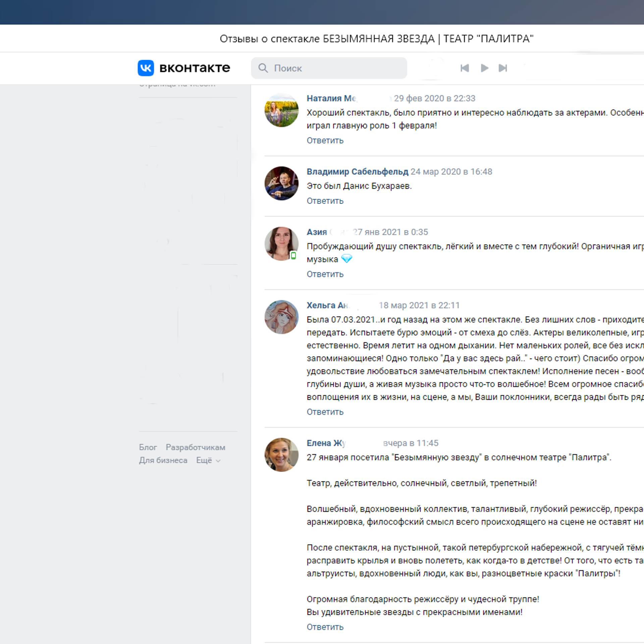Open the "Для бизнеса" section
Image resolution: width=644 pixels, height=644 pixels.
click(163, 460)
